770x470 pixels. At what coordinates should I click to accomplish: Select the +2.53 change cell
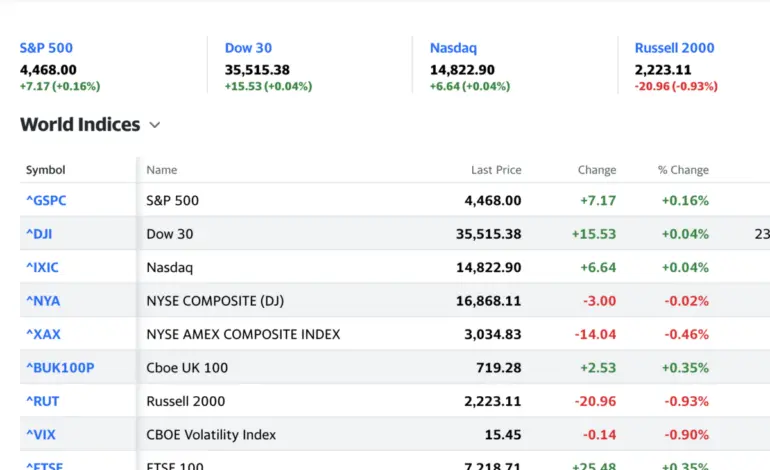tap(598, 367)
